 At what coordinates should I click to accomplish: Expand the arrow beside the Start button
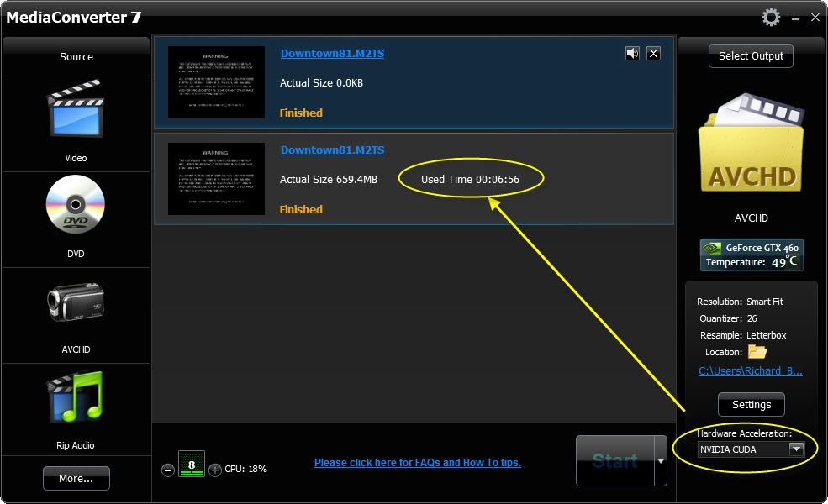[661, 460]
